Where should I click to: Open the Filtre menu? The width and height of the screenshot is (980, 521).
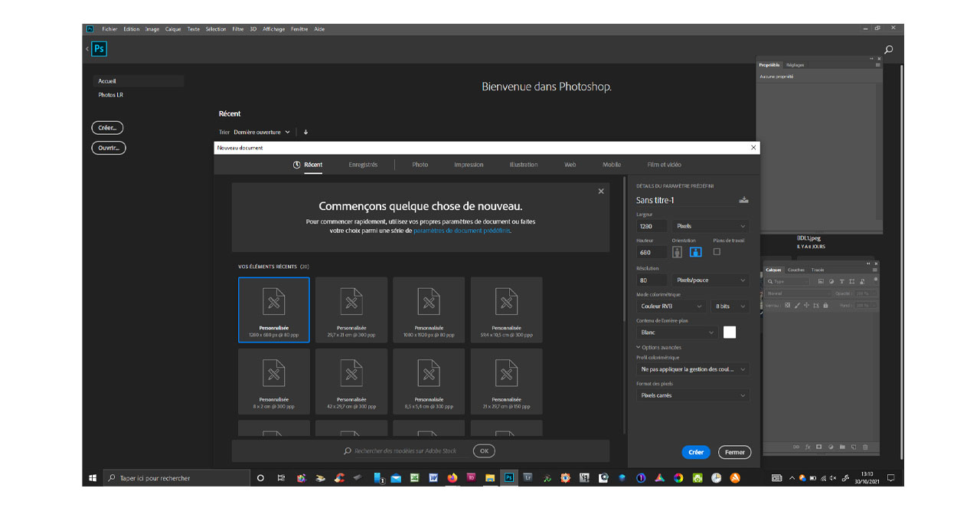238,29
